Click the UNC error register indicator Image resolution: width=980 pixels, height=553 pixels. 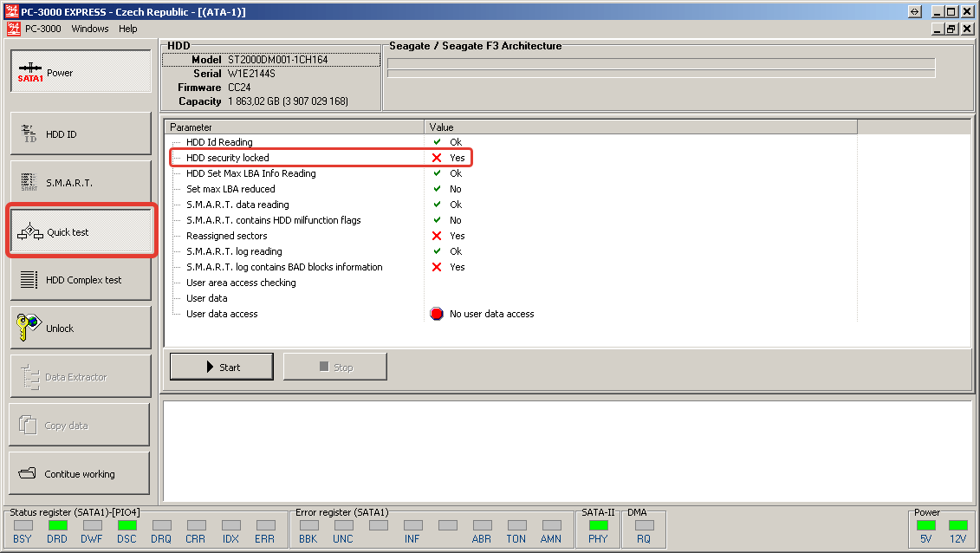coord(344,525)
